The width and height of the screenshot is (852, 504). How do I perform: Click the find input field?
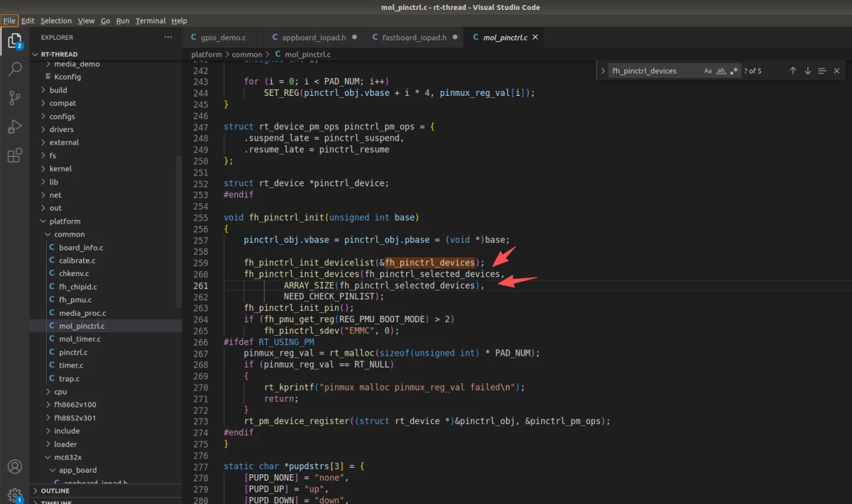click(655, 71)
